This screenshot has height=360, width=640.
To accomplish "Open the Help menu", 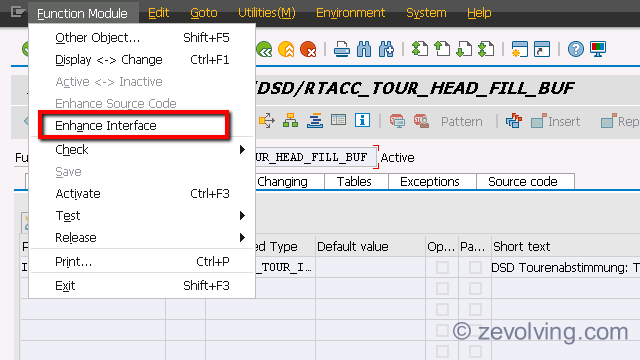I will (479, 13).
